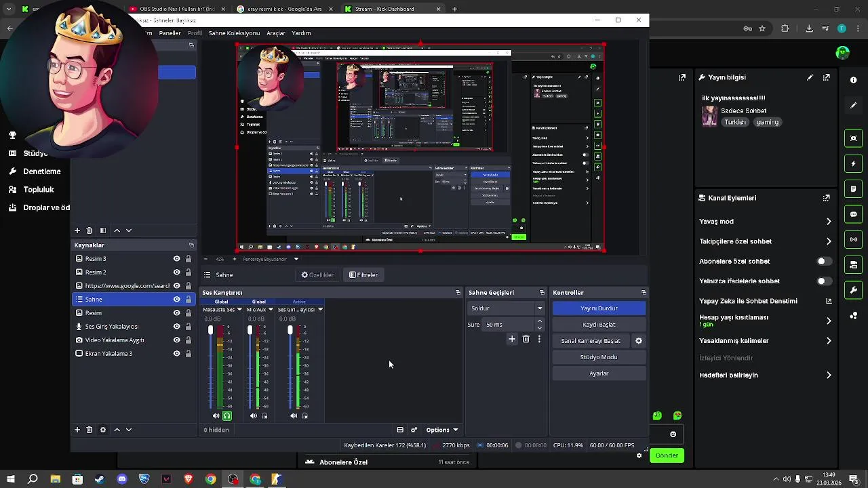
Task: Click Kaydı Başlat button
Action: [599, 325]
